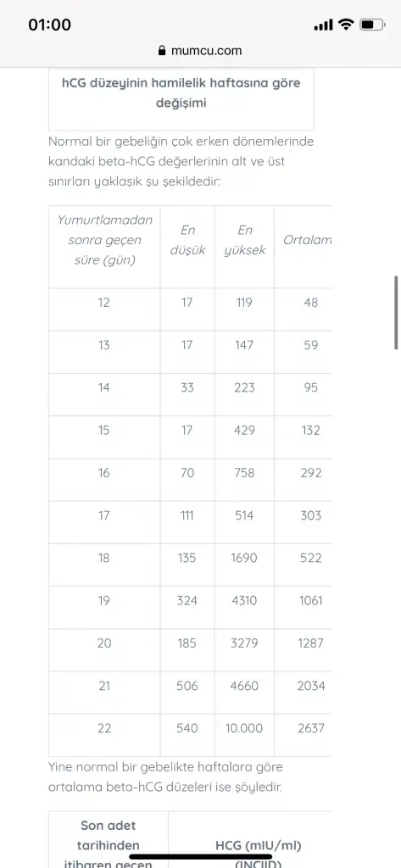The image size is (401, 868).
Task: Tap the battery indicator icon
Action: [372, 25]
